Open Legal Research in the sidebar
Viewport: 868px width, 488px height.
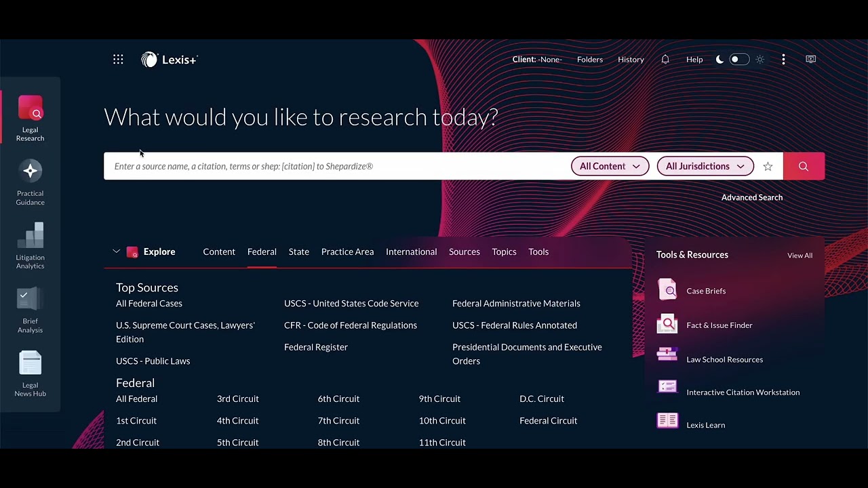point(30,119)
